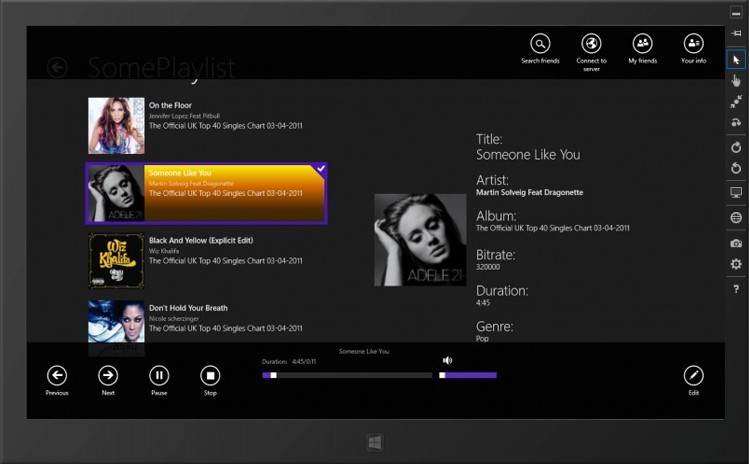The width and height of the screenshot is (749, 464).
Task: Click the Connect to server icon
Action: [x=591, y=44]
